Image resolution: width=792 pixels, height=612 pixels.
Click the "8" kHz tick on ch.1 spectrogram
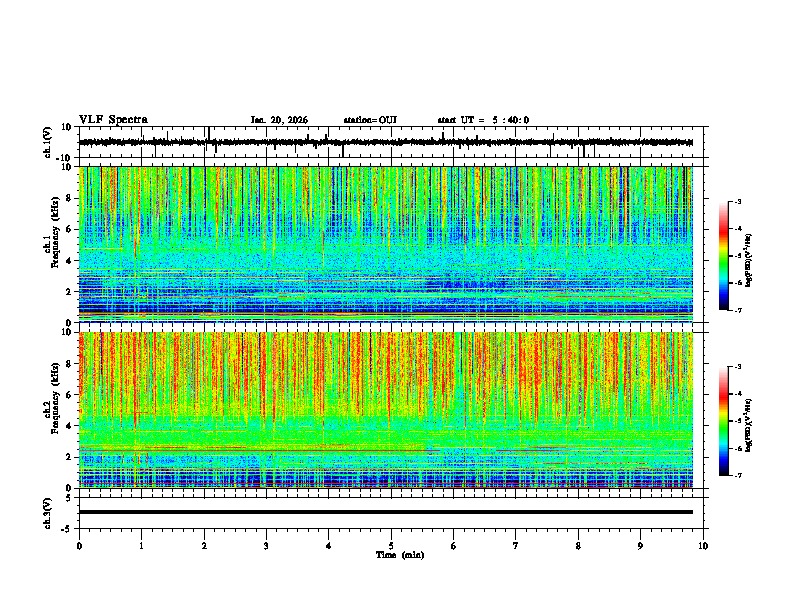[x=70, y=198]
